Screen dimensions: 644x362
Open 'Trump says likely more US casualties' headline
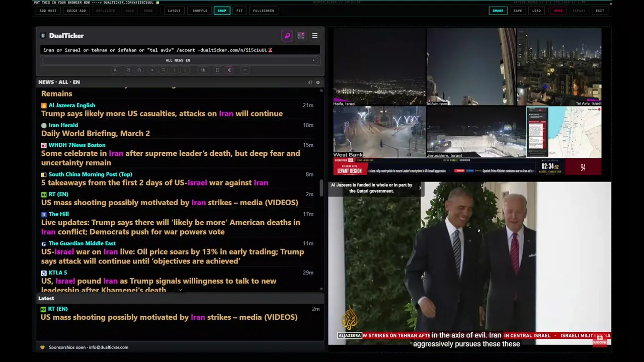[x=162, y=114]
